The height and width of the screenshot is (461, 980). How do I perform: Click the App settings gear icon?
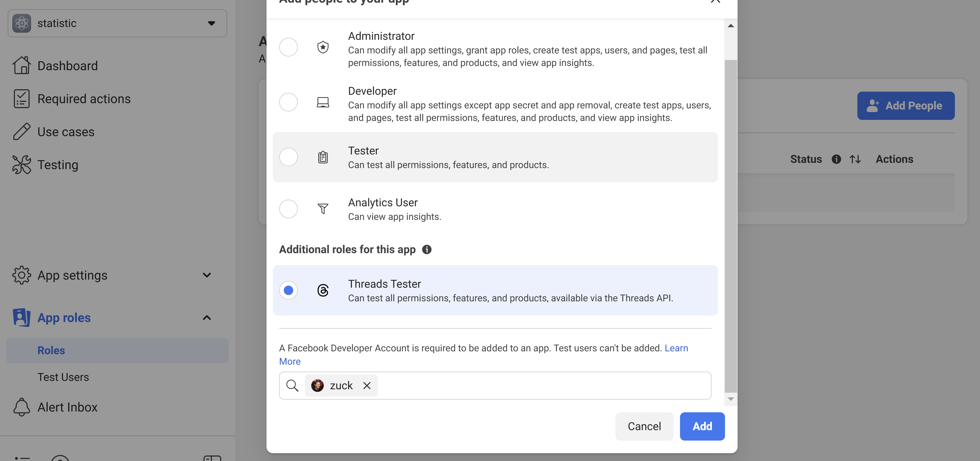coord(22,275)
